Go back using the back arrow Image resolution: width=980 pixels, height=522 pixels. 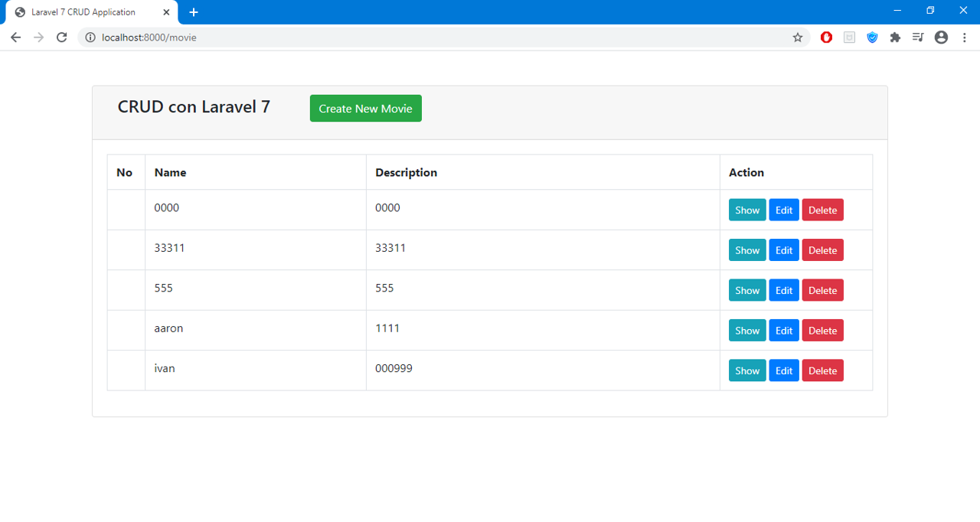coord(16,38)
